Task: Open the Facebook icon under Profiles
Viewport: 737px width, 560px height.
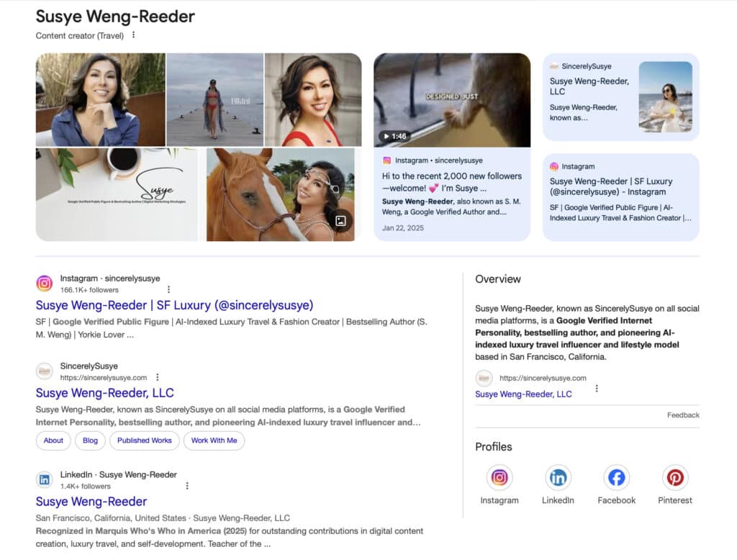Action: (616, 477)
